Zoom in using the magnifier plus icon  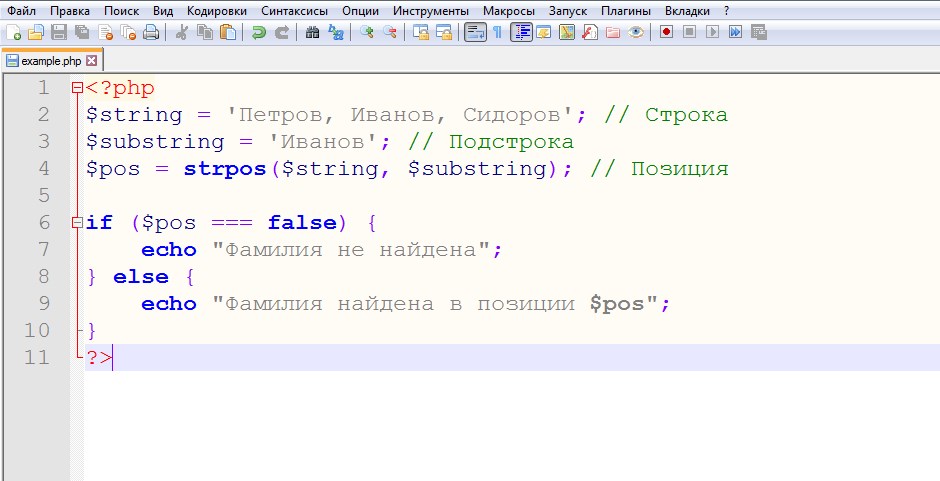coord(367,32)
